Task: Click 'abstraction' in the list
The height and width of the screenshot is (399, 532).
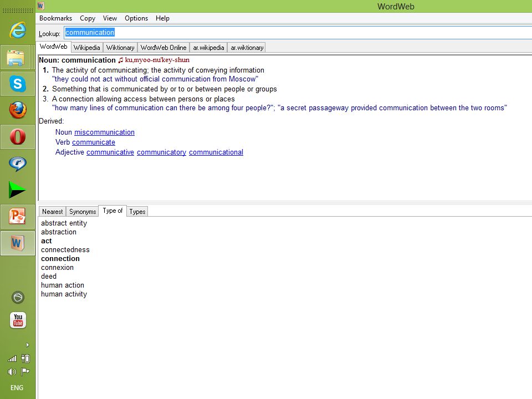Action: [x=59, y=232]
